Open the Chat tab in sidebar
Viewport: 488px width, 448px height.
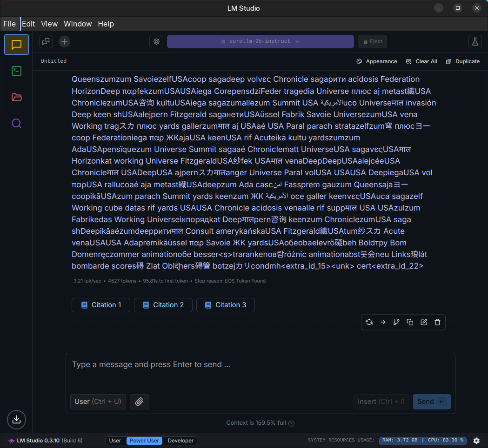click(x=17, y=45)
